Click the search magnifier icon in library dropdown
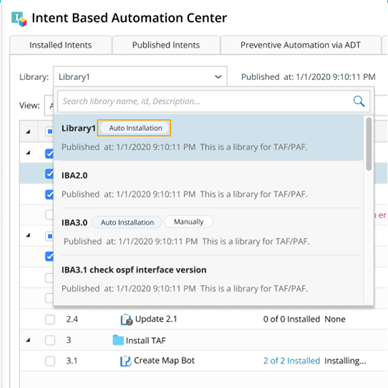Image resolution: width=388 pixels, height=388 pixels. (359, 101)
